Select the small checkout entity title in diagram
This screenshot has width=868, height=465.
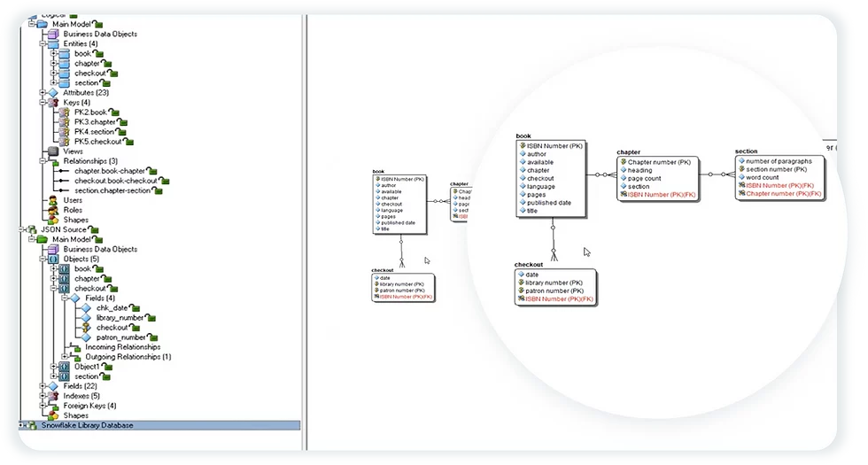point(383,270)
